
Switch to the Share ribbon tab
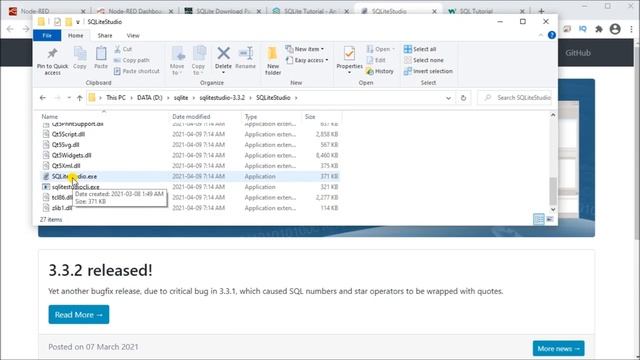pyautogui.click(x=105, y=36)
